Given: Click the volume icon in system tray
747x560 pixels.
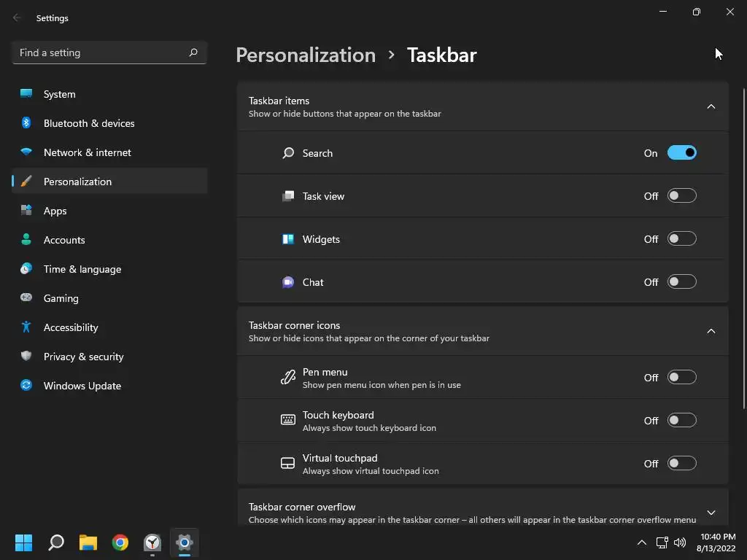Looking at the screenshot, I should 680,542.
